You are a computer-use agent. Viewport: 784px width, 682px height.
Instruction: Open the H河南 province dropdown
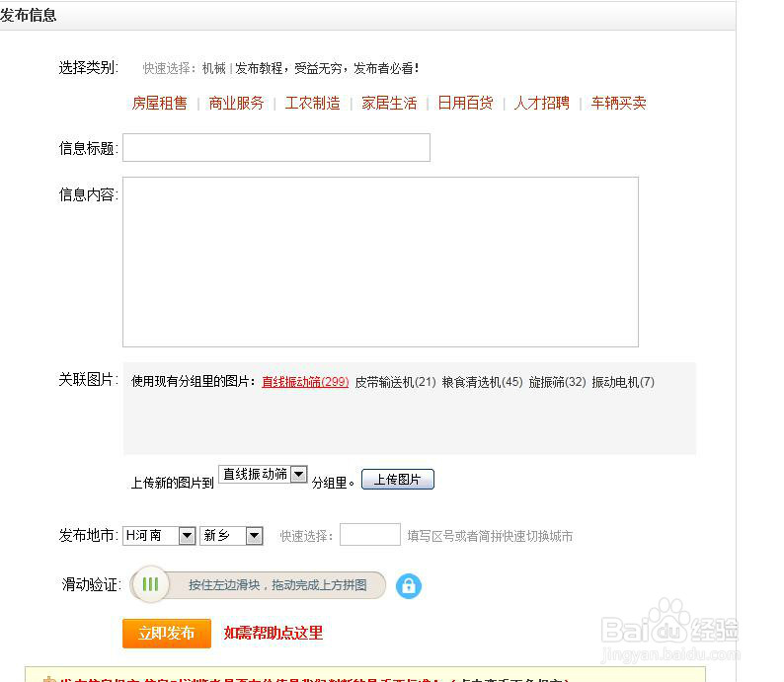[x=159, y=536]
